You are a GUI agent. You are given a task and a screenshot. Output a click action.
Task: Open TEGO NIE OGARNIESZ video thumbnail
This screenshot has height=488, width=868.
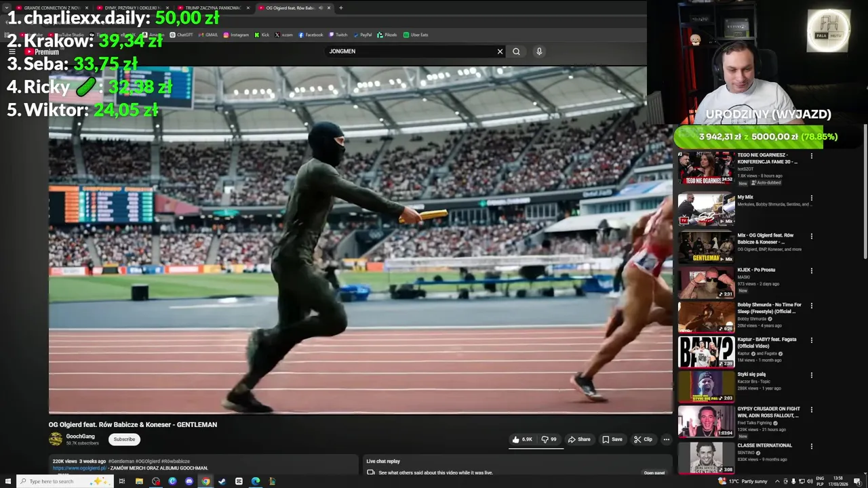click(x=706, y=168)
